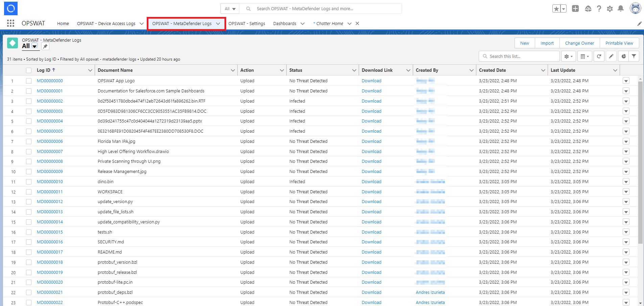Select checkbox for row MD00000021

[29, 292]
